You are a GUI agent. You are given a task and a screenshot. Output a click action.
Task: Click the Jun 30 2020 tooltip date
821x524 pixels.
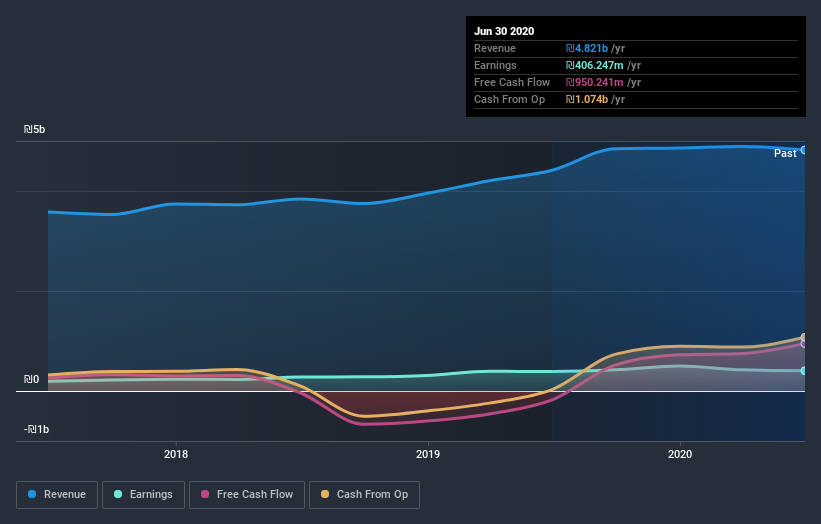[x=504, y=31]
